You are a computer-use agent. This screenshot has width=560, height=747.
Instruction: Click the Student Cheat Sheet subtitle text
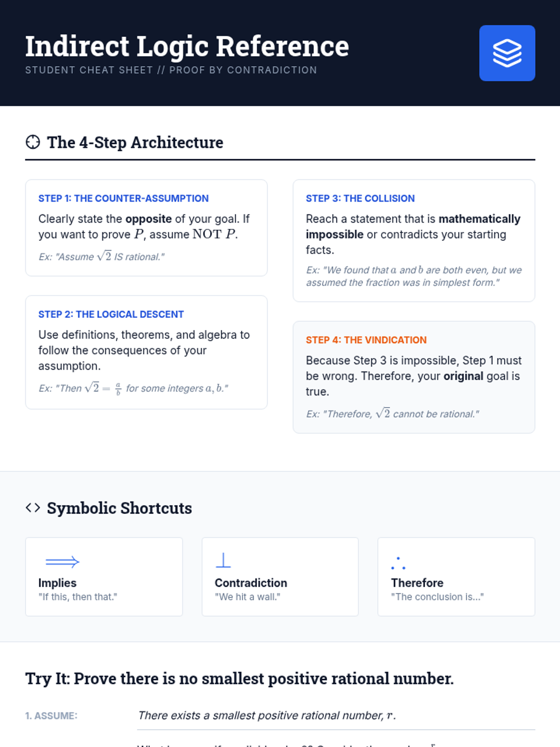[x=171, y=70]
